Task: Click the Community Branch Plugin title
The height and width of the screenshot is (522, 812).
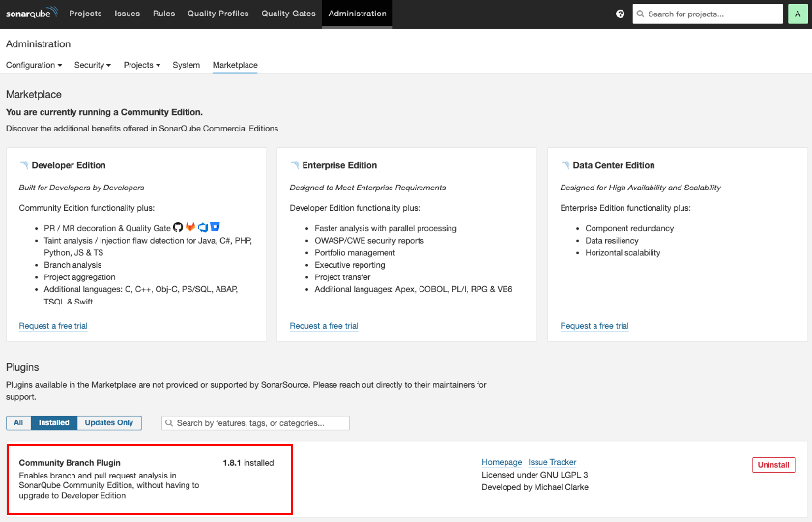Action: point(70,463)
